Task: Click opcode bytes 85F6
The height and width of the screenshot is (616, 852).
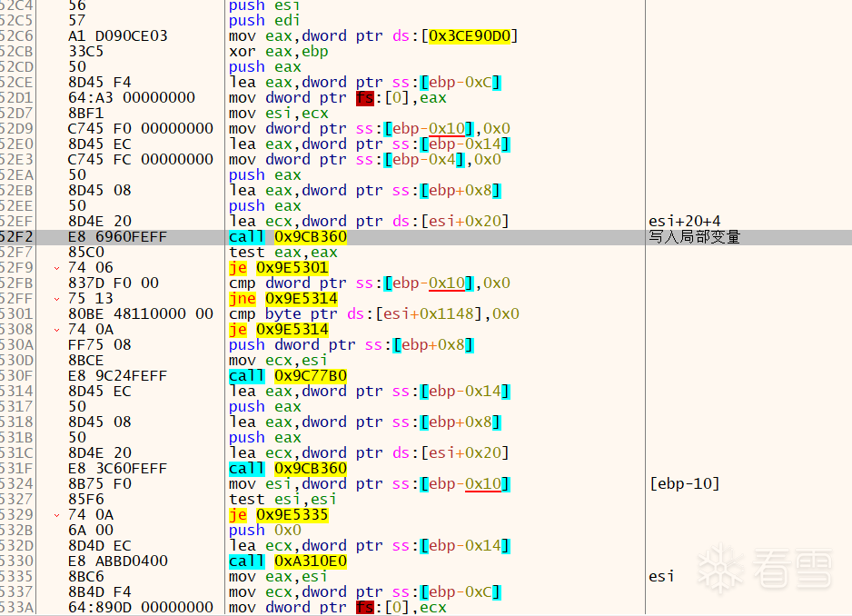Action: click(86, 500)
